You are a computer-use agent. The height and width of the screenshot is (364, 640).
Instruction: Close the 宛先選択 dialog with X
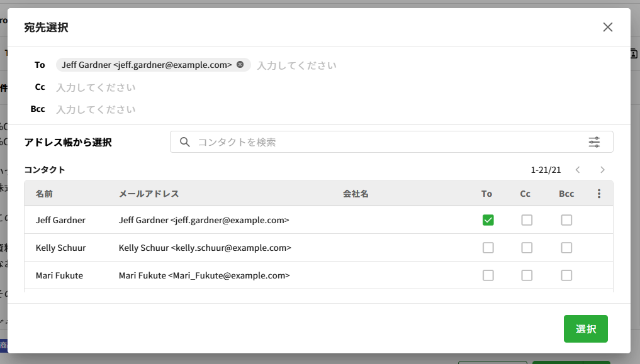[607, 27]
